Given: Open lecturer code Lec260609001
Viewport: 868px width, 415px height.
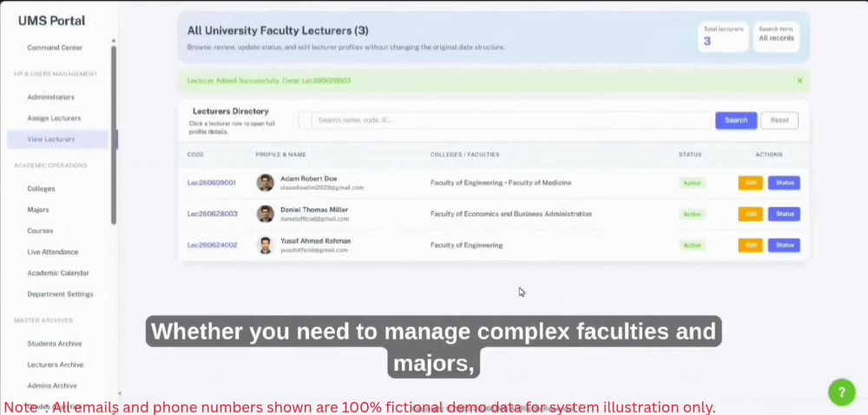Looking at the screenshot, I should (211, 182).
